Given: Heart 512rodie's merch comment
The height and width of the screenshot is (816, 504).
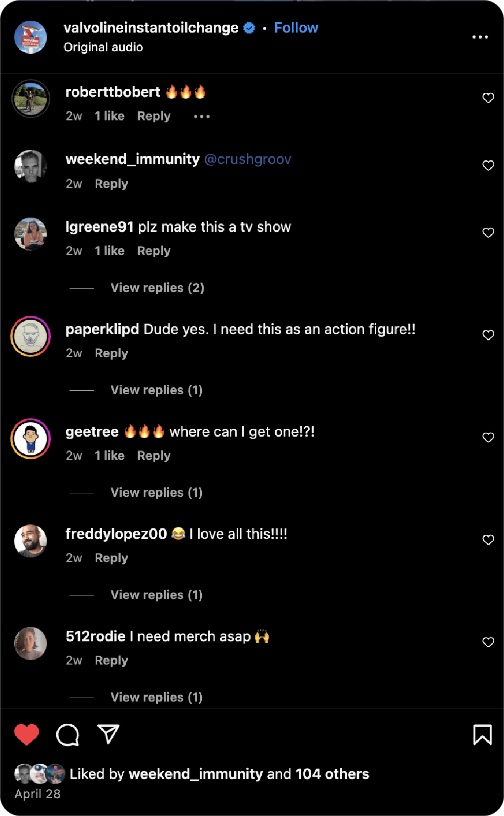Looking at the screenshot, I should [488, 642].
